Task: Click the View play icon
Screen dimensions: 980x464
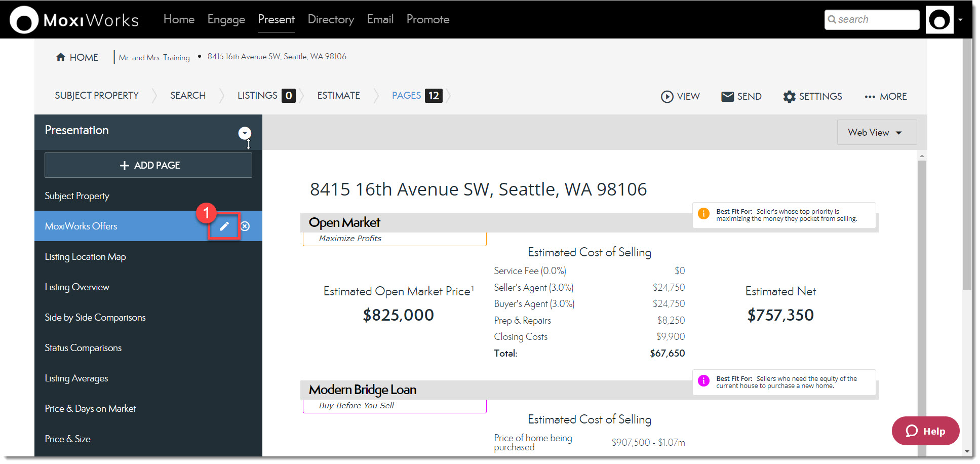Action: (x=667, y=96)
